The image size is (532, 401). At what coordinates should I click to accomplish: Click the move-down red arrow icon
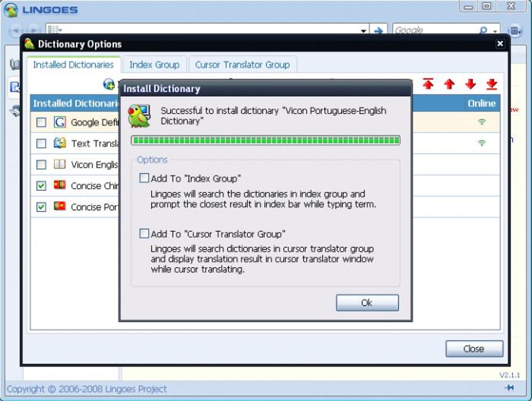(470, 84)
